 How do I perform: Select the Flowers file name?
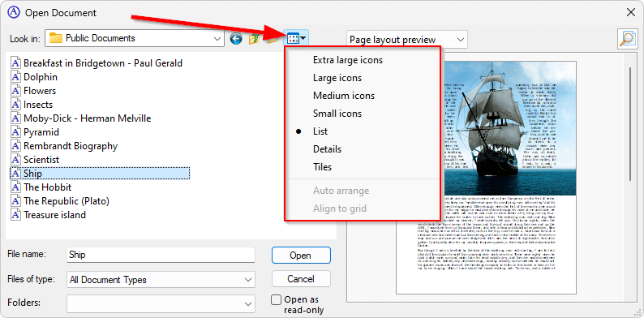[x=40, y=91]
